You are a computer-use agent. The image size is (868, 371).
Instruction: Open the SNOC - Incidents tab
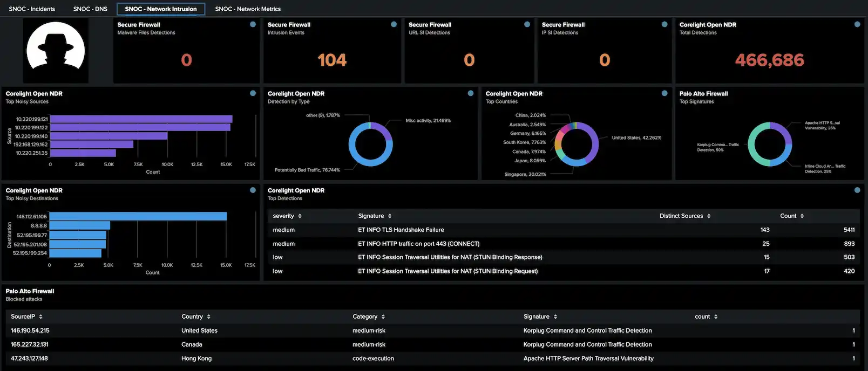32,9
